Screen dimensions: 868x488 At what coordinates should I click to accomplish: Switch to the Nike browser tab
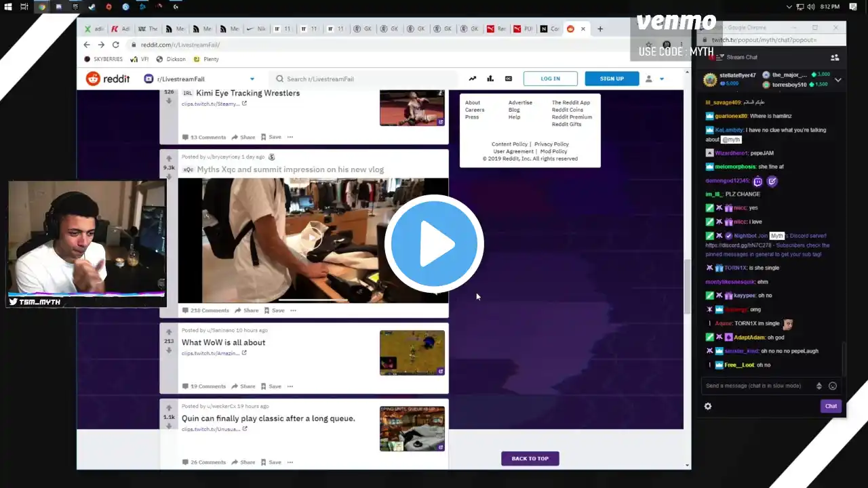coord(256,29)
